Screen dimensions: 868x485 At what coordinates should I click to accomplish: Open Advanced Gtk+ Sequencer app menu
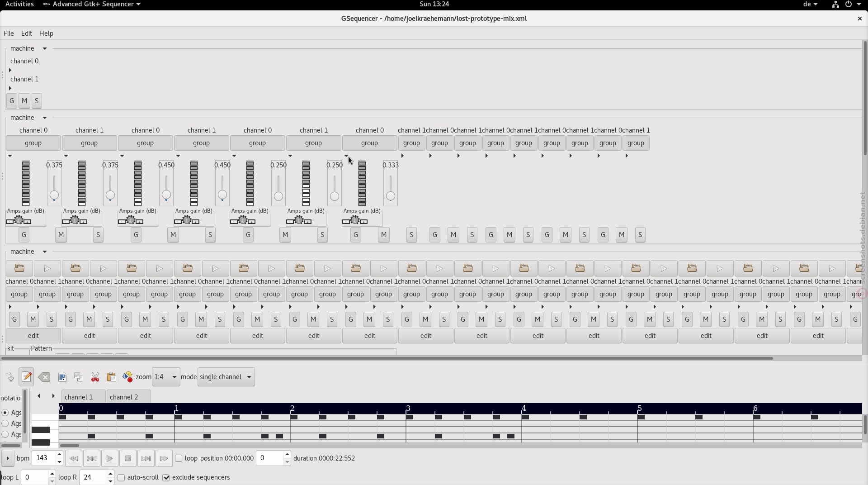(92, 4)
